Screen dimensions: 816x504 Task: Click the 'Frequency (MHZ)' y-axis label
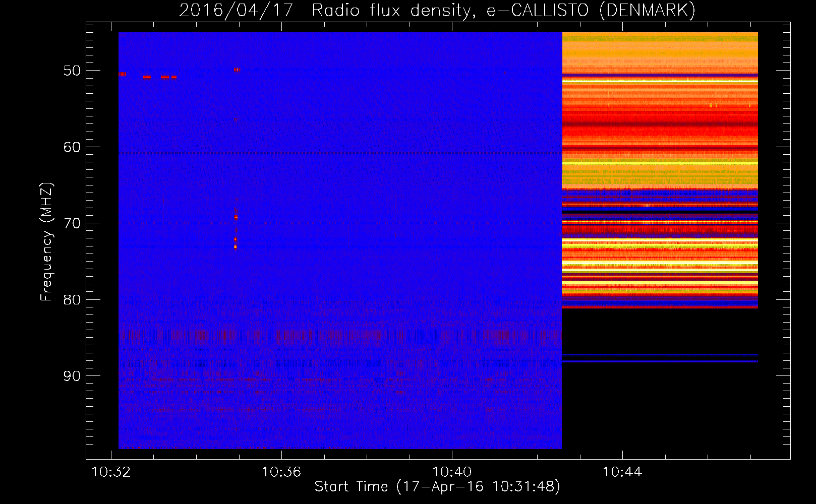pos(46,242)
